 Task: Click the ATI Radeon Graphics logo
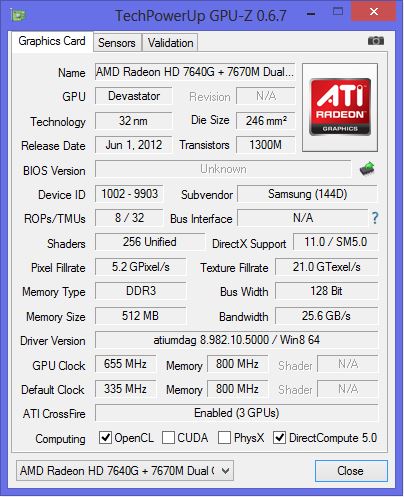point(340,107)
